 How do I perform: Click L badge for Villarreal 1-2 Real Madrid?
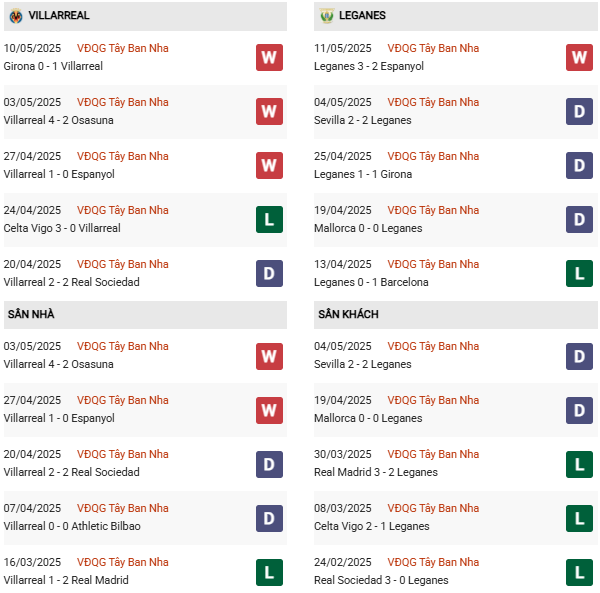(269, 572)
